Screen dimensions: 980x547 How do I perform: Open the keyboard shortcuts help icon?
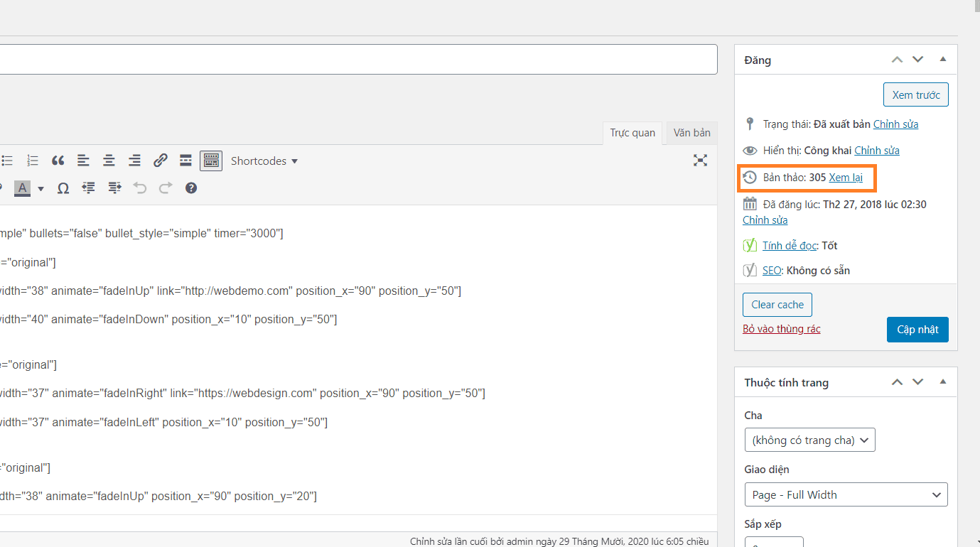coord(191,188)
